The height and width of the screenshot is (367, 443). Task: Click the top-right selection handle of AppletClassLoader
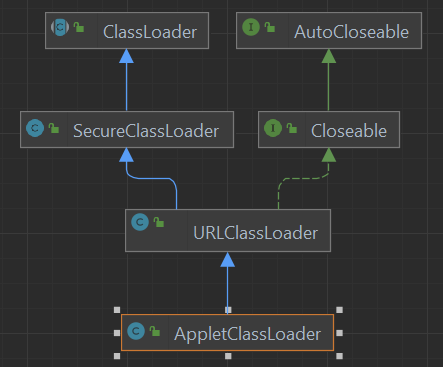coord(339,310)
